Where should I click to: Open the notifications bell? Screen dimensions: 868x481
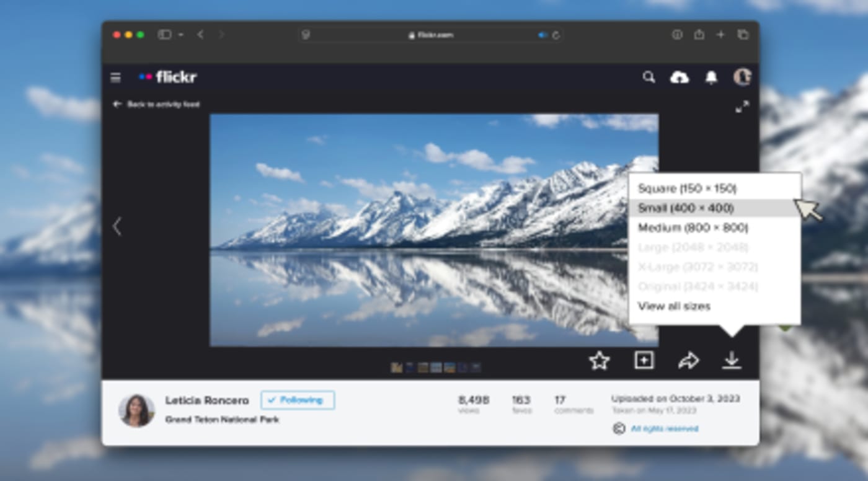click(711, 77)
